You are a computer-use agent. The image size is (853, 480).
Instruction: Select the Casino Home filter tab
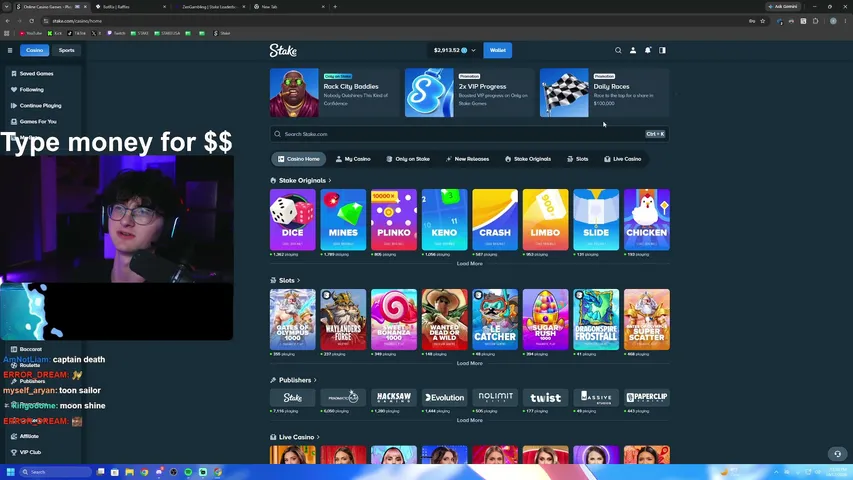(299, 159)
